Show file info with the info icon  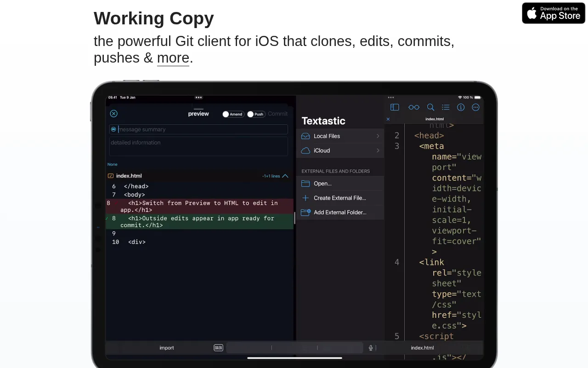(x=461, y=107)
